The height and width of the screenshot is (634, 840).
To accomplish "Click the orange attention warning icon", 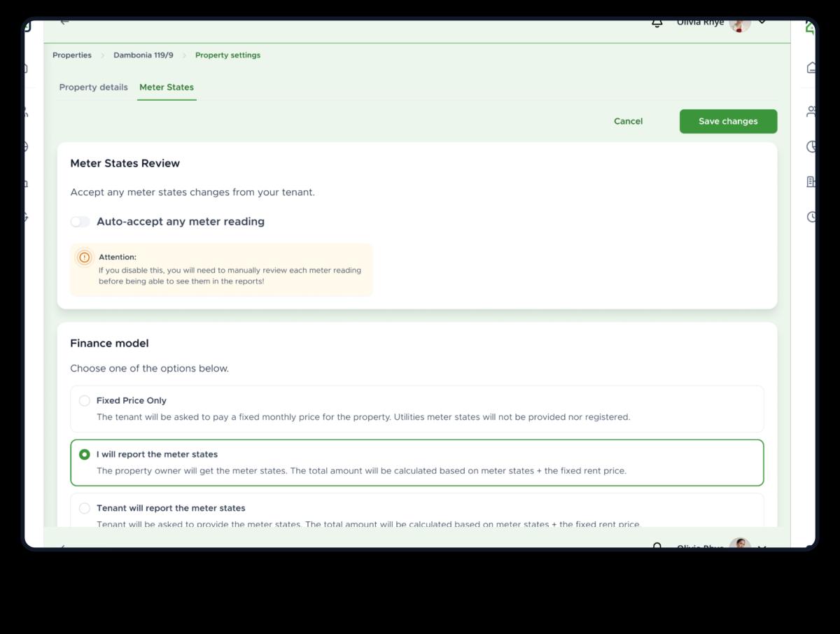I will click(x=85, y=258).
